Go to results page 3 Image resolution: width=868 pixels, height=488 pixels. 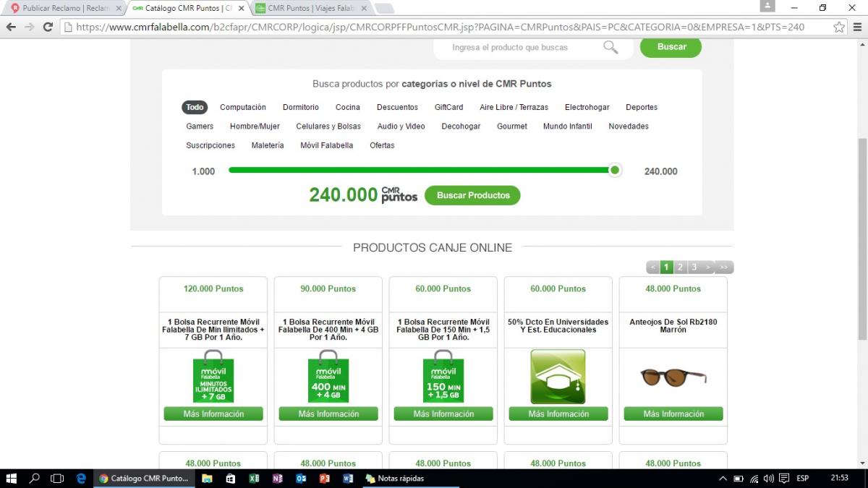(x=694, y=267)
